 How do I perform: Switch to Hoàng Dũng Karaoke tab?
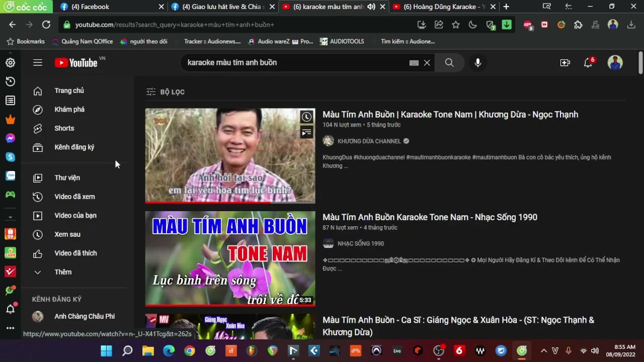pyautogui.click(x=443, y=7)
